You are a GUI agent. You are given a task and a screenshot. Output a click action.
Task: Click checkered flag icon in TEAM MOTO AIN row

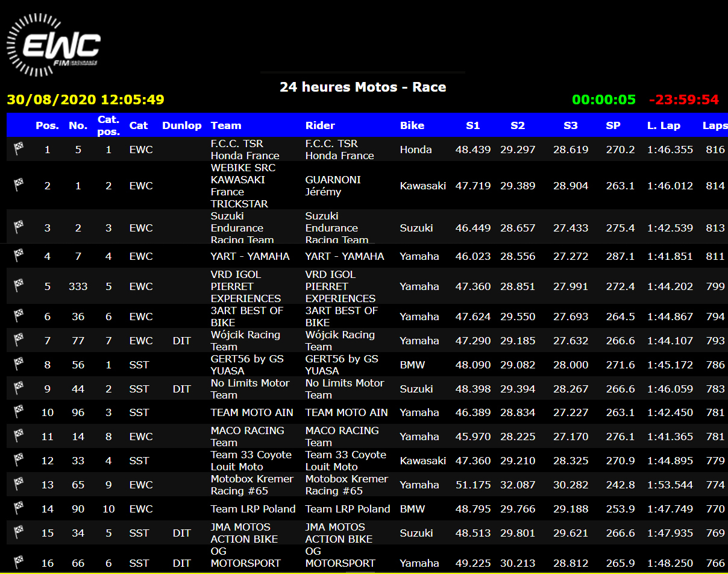[x=19, y=412]
